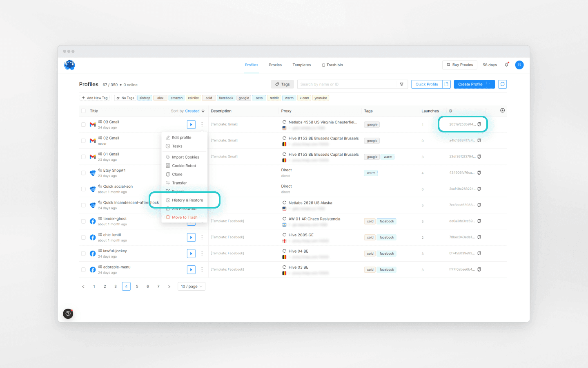
Task: Click the Buy Proxies button
Action: tap(460, 65)
